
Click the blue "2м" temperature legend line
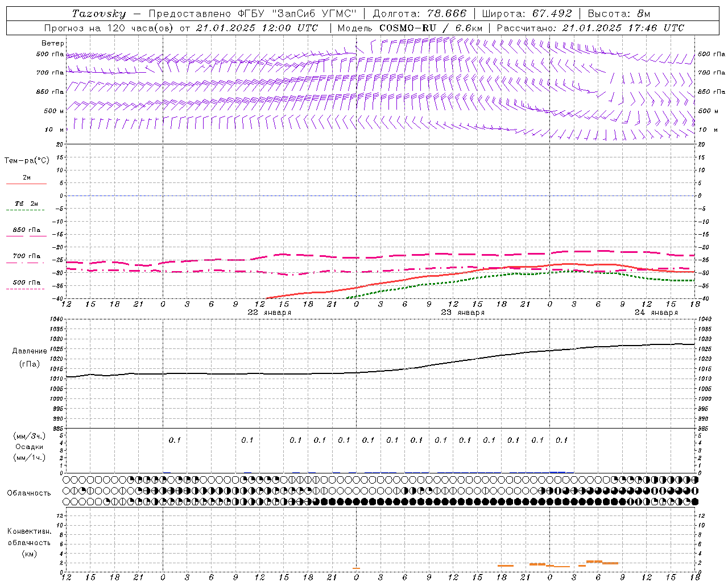tap(26, 184)
